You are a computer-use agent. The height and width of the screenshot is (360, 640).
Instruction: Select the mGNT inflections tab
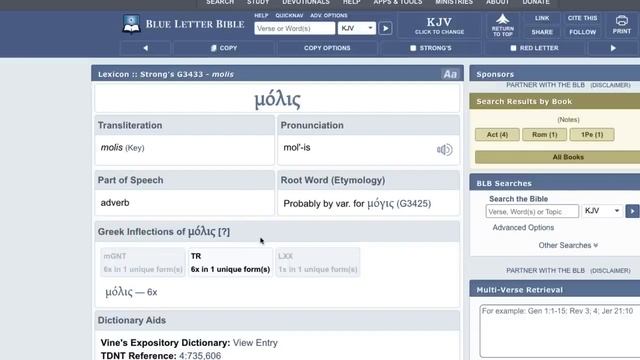click(x=143, y=262)
